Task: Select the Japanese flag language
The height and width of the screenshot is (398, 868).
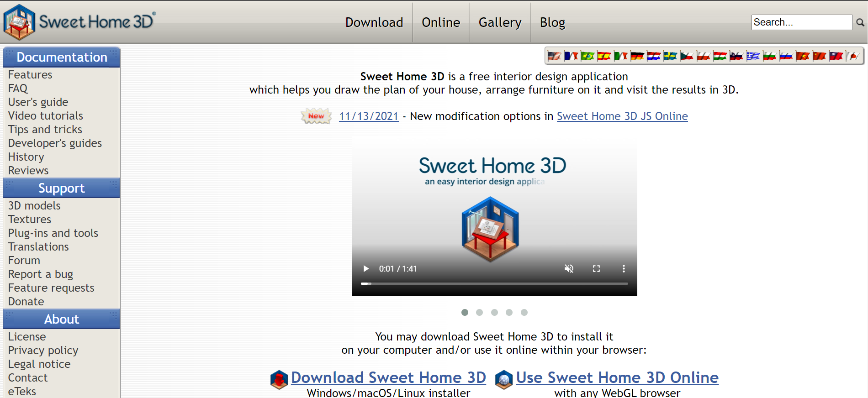Action: (852, 56)
